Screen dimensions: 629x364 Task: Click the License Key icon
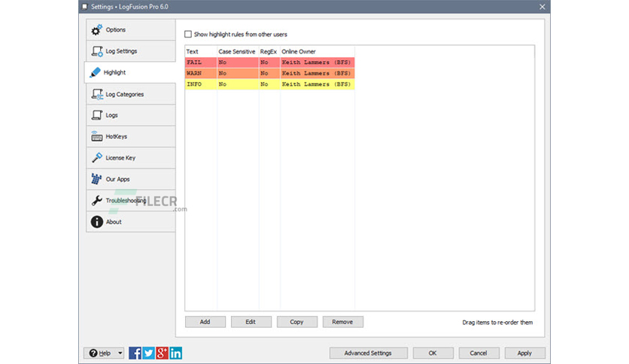pos(97,158)
